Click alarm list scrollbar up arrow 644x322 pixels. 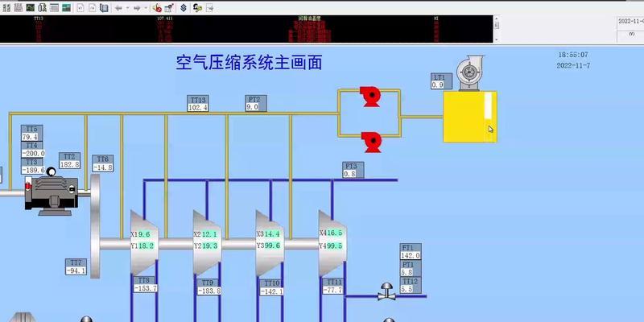tap(496, 18)
